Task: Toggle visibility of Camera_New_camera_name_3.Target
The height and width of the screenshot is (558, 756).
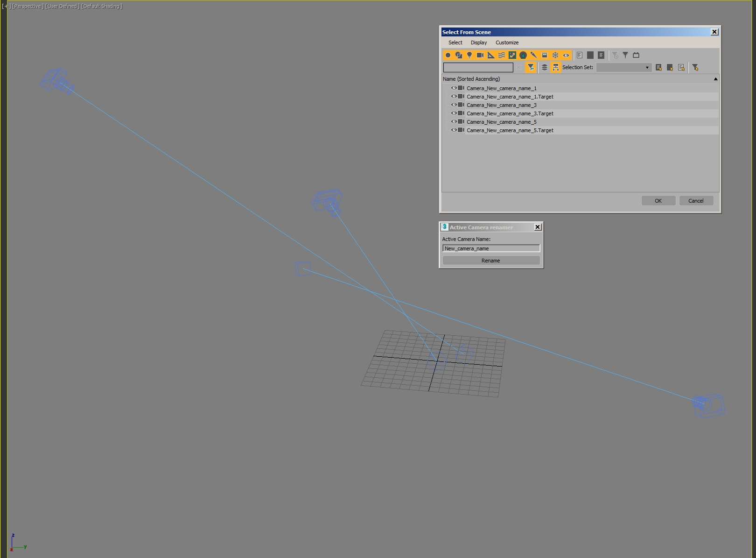Action: coord(454,113)
